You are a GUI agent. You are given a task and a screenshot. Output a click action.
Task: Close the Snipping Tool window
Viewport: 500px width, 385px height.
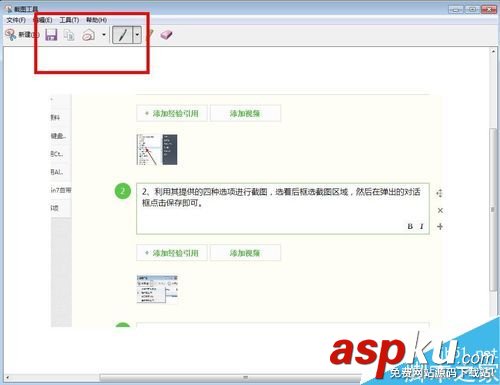(489, 9)
